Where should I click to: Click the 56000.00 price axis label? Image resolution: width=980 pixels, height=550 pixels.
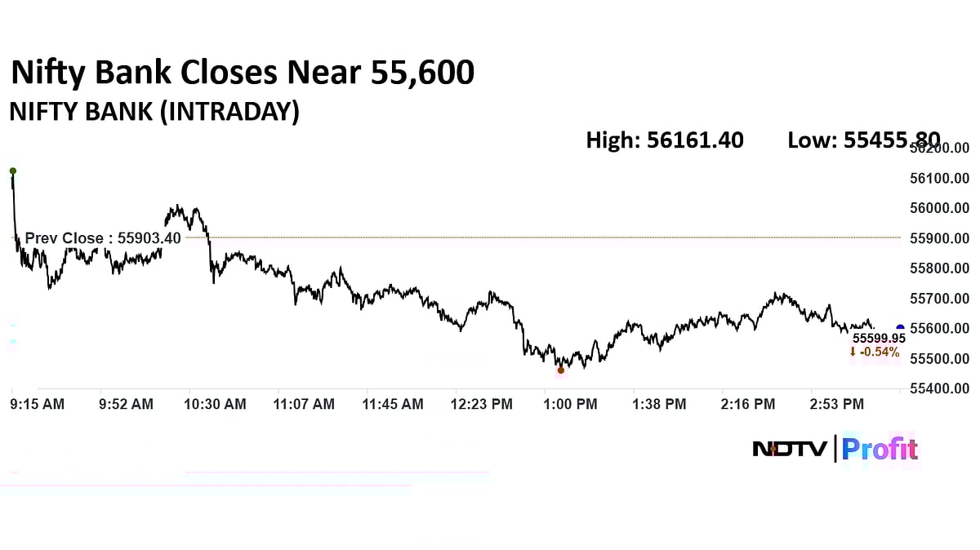[x=940, y=208]
